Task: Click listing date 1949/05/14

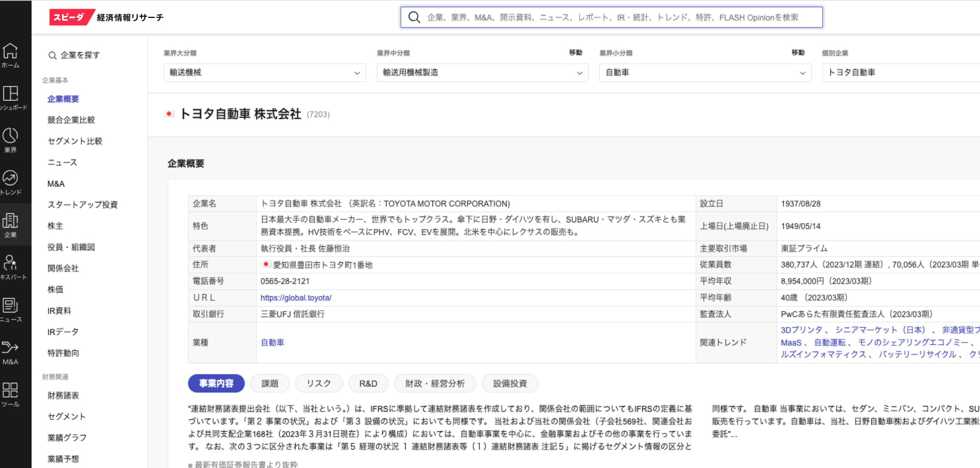Action: (800, 226)
